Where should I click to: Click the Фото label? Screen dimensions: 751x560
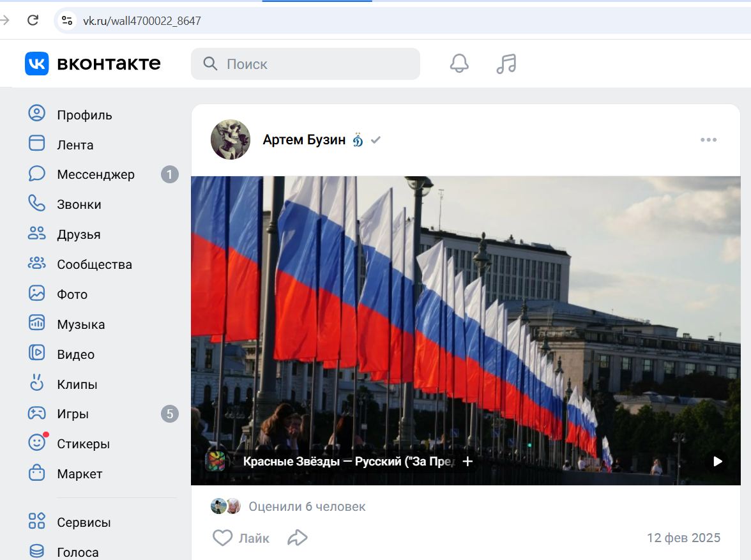(72, 294)
